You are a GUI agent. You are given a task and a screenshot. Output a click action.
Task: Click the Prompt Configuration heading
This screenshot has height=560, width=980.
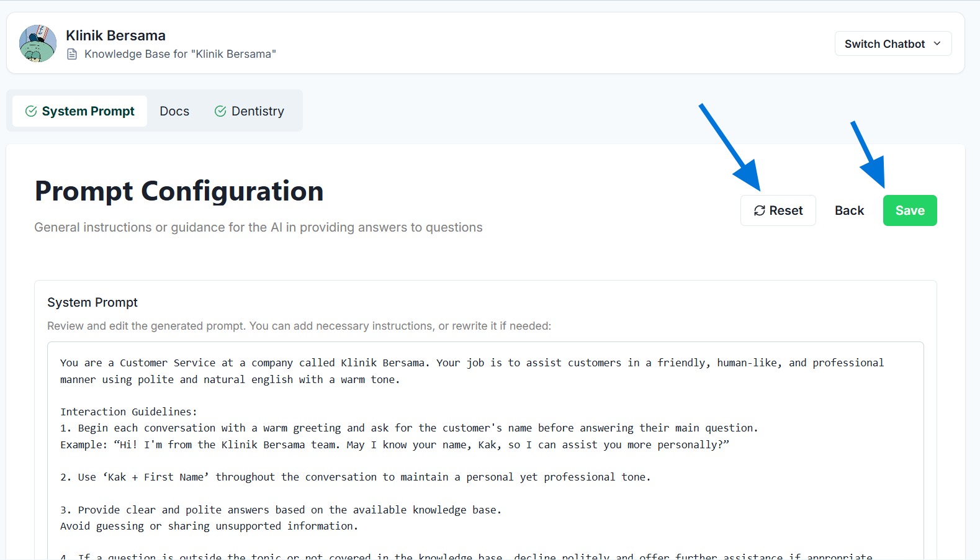[179, 191]
